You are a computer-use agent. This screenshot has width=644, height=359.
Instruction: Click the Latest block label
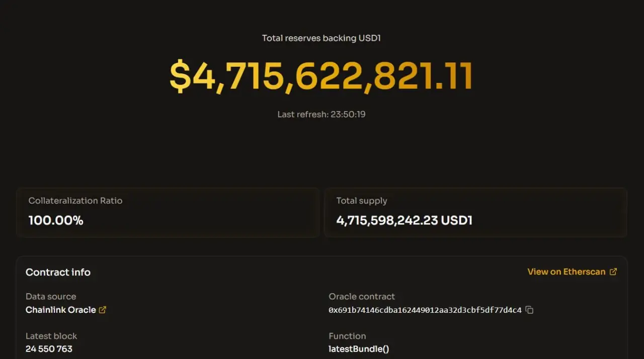51,335
